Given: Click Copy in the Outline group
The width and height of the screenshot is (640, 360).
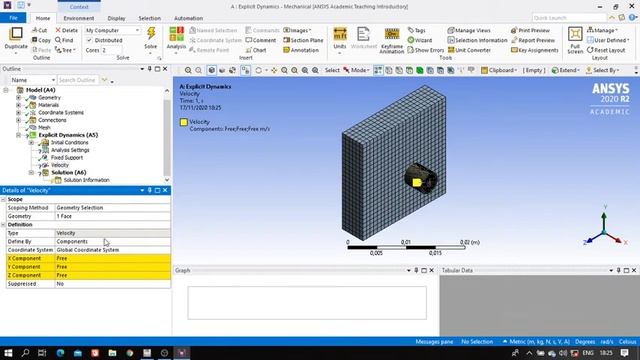Looking at the screenshot, I should tap(41, 40).
